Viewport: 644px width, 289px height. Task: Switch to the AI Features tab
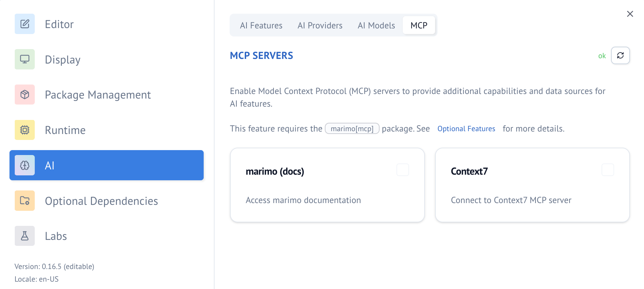click(261, 26)
